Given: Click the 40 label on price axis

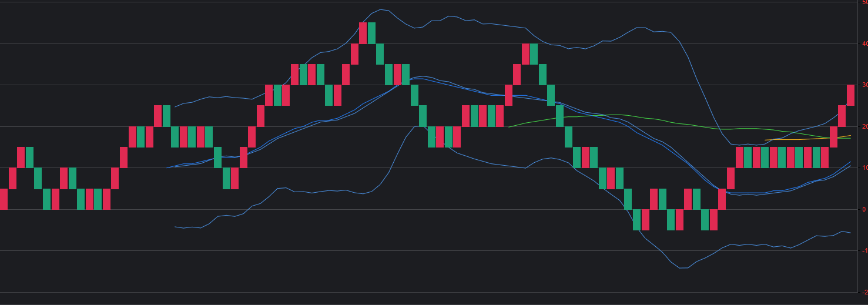Looking at the screenshot, I should (863, 43).
